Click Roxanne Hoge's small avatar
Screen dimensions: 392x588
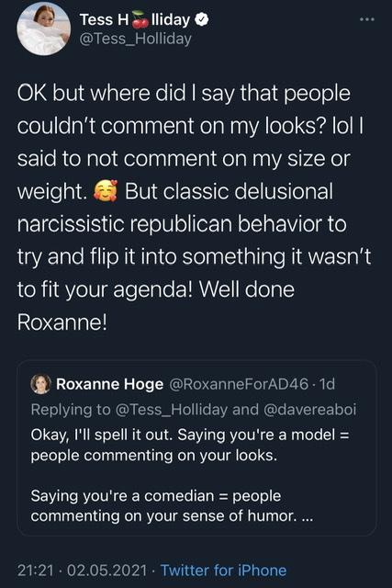[x=40, y=384]
